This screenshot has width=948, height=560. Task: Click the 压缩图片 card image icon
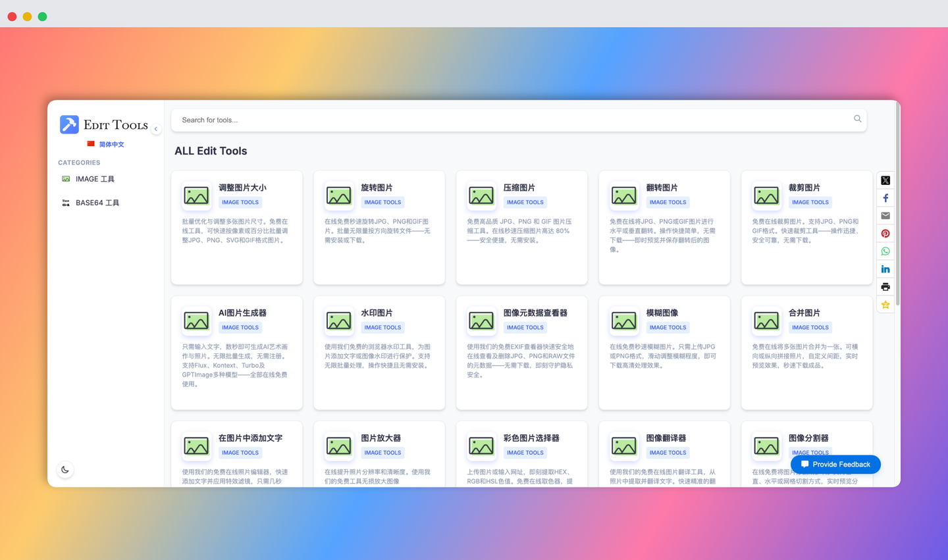pyautogui.click(x=481, y=195)
